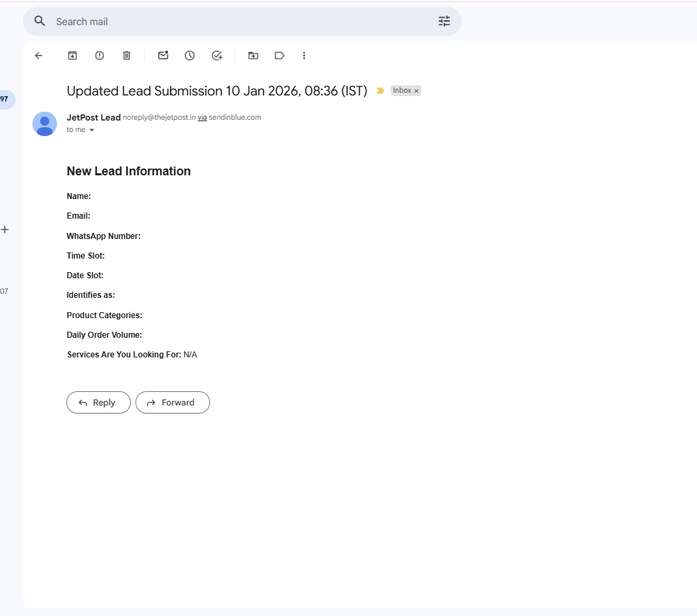
Task: Click the 'via' link in sender line
Action: [203, 117]
